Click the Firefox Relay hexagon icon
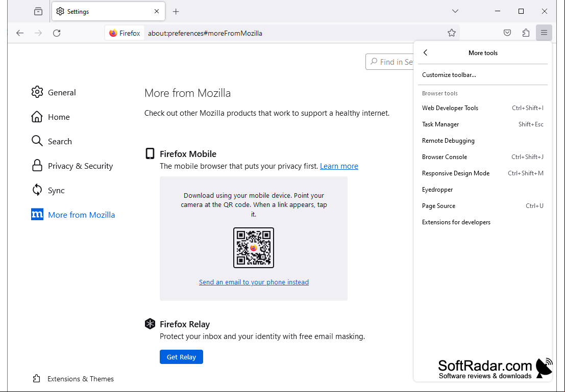The image size is (565, 392). pyautogui.click(x=150, y=324)
